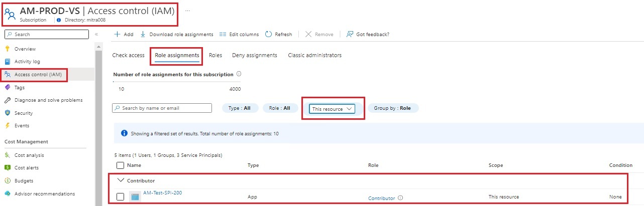This screenshot has width=644, height=206.
Task: Click the Search by name or email field
Action: point(162,108)
